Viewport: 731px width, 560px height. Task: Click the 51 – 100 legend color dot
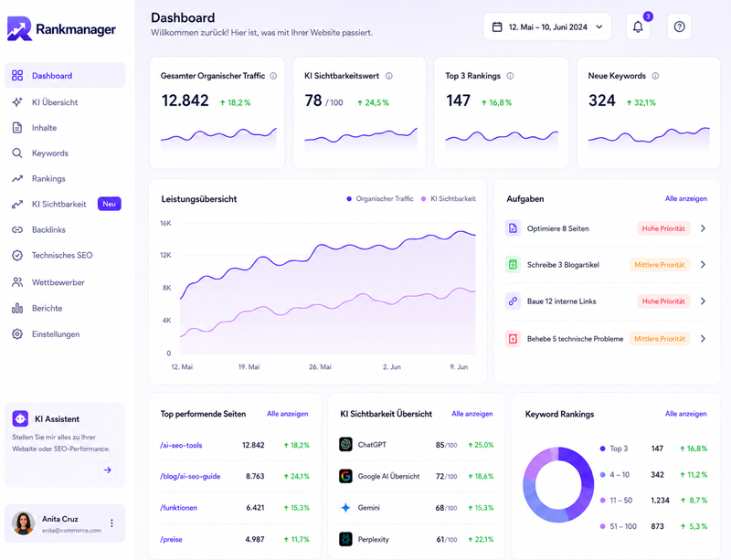pyautogui.click(x=602, y=526)
